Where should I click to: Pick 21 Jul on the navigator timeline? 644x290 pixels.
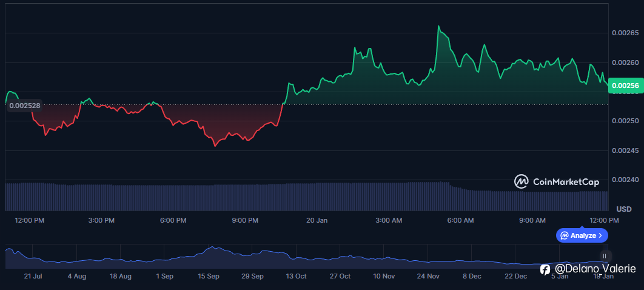point(33,276)
